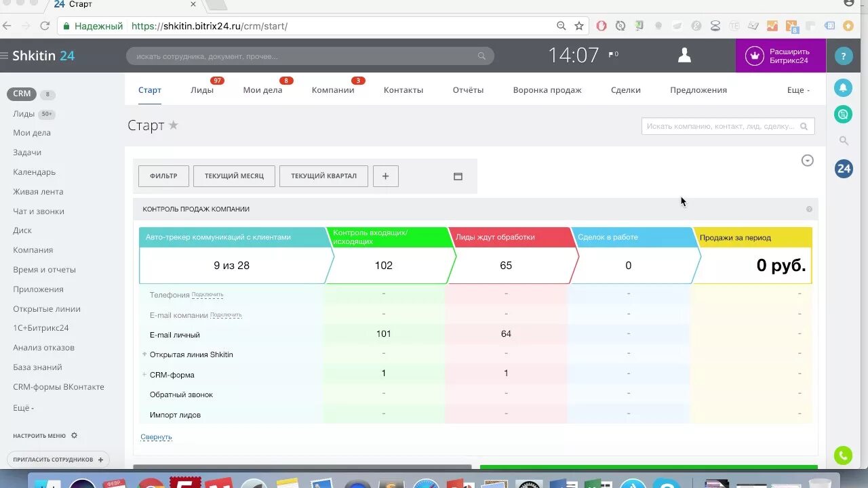
Task: Open the help question mark icon
Action: point(844,56)
